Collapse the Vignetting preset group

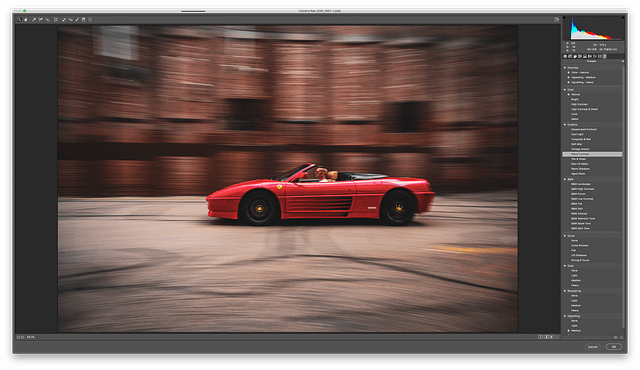click(565, 316)
